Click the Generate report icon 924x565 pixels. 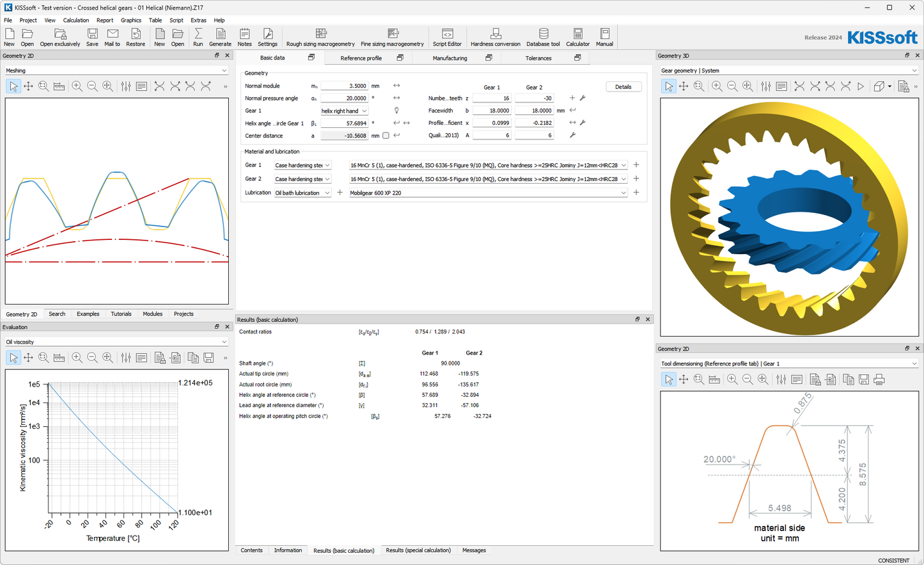(x=220, y=37)
